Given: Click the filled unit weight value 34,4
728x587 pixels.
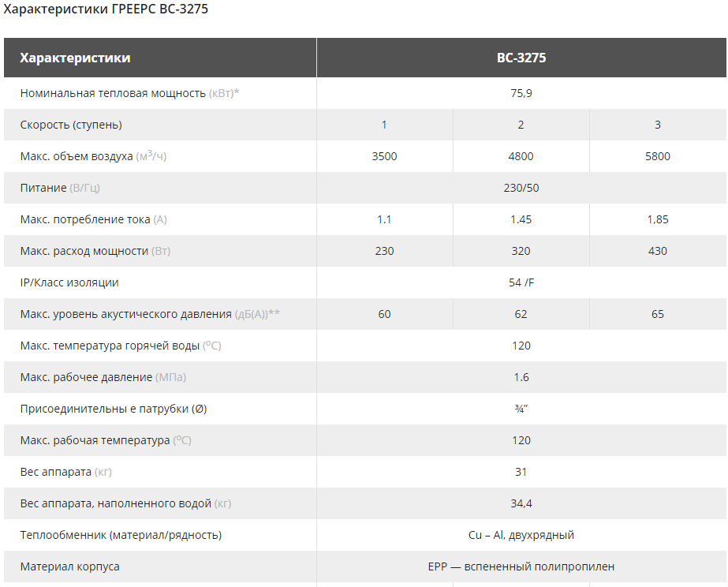Looking at the screenshot, I should click(521, 503).
